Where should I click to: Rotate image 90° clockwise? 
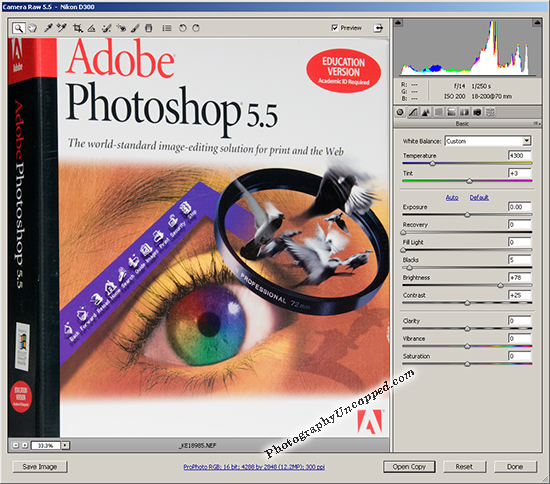tap(196, 28)
